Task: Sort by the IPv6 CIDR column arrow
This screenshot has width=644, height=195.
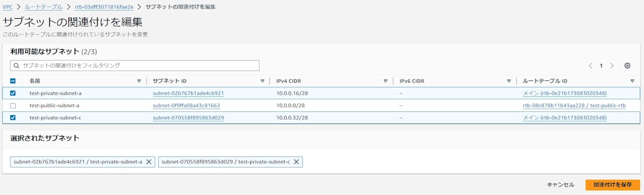Action: pos(509,81)
